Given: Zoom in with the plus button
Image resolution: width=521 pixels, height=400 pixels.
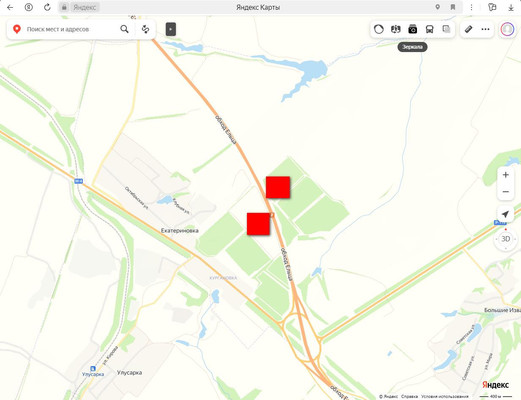Looking at the screenshot, I should point(506,175).
